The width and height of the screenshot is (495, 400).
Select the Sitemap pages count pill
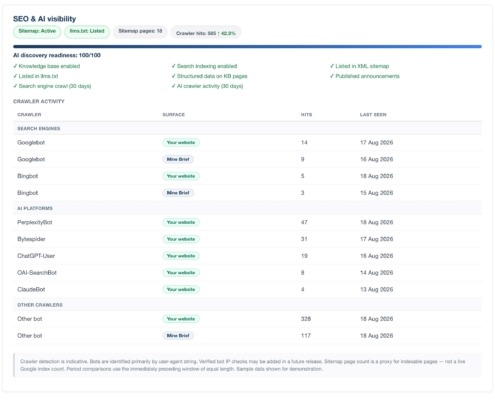[x=140, y=31]
